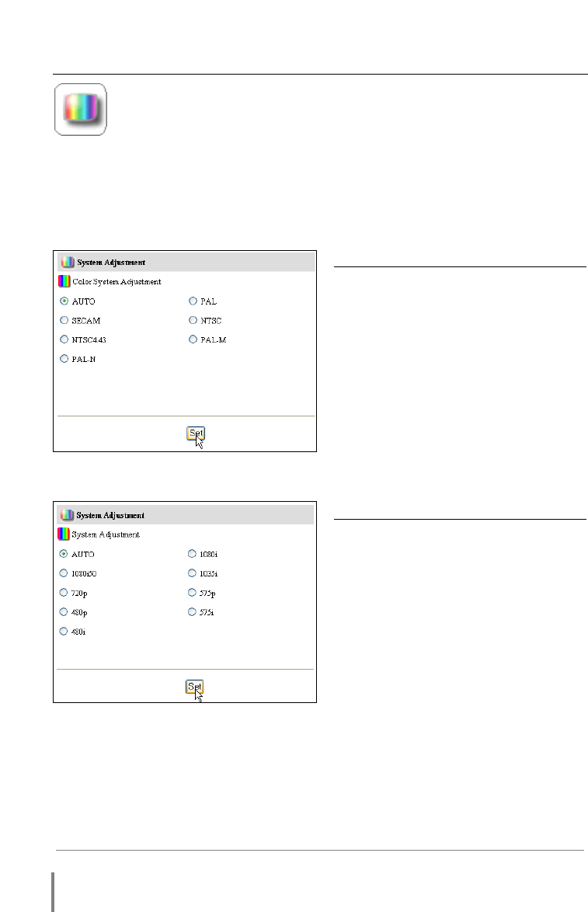Click the Color System Adjustment rainbow icon

pyautogui.click(x=64, y=281)
